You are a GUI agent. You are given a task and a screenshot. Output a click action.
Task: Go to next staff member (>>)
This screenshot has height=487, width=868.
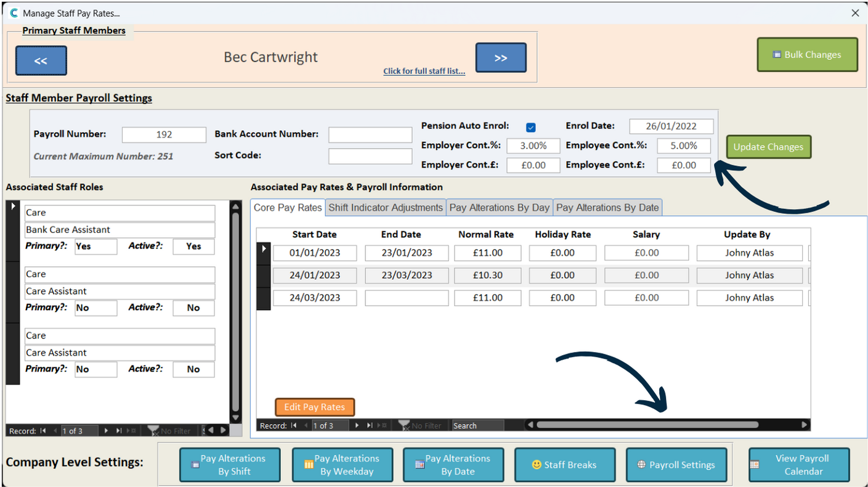pyautogui.click(x=501, y=58)
